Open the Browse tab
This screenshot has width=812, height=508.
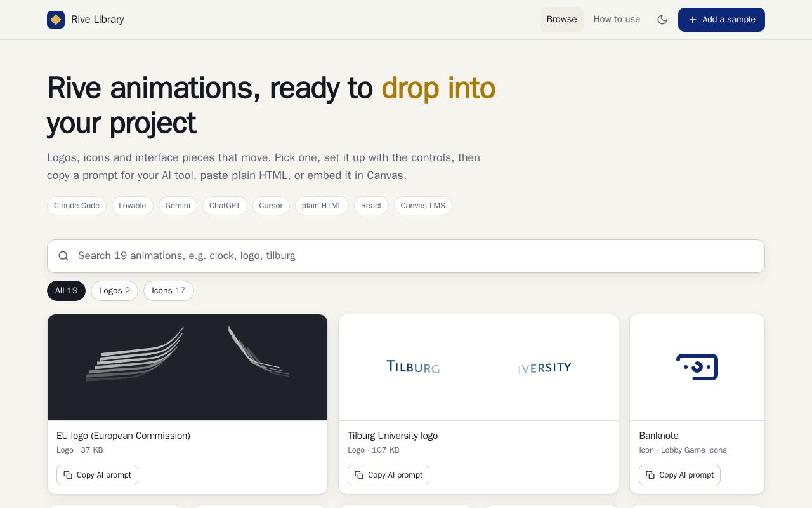(x=561, y=20)
